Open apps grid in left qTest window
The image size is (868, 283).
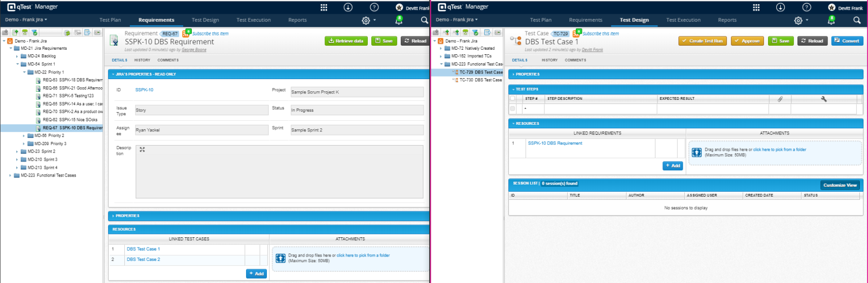(324, 7)
